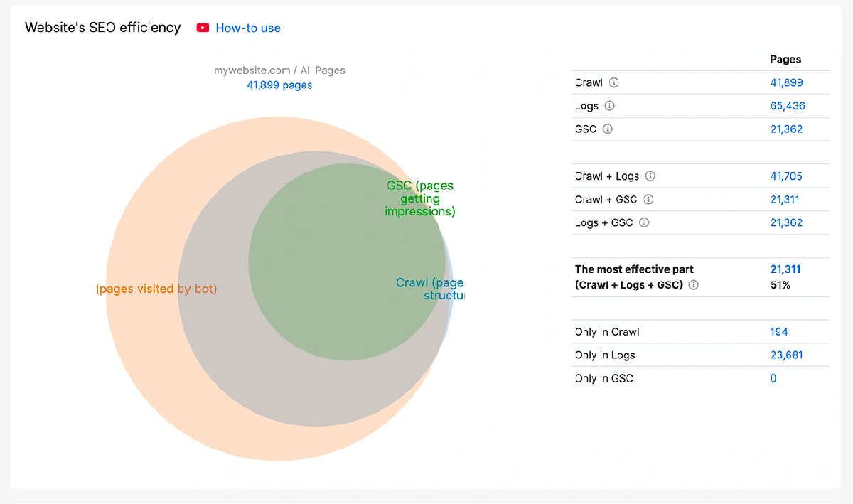Click info icon next to GSC

607,129
